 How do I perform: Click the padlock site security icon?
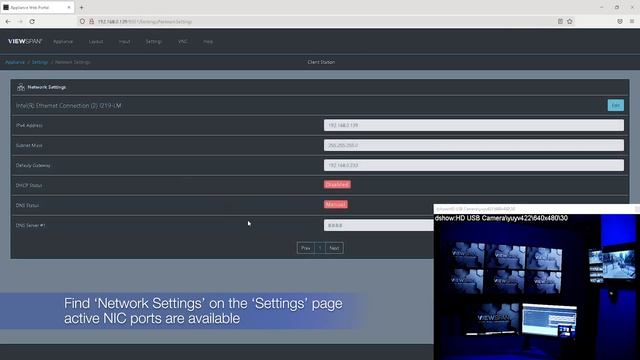[91, 21]
